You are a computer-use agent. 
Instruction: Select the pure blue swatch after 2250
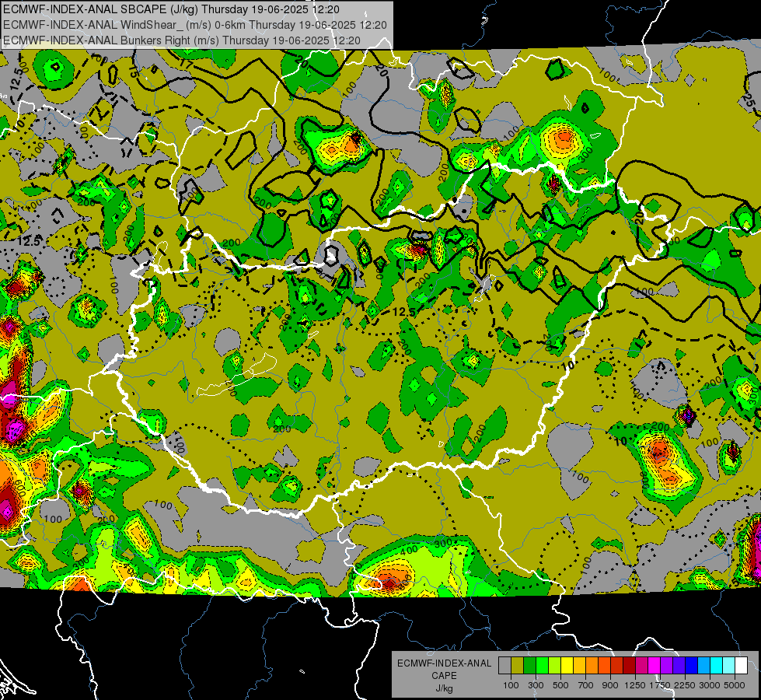coord(692,666)
